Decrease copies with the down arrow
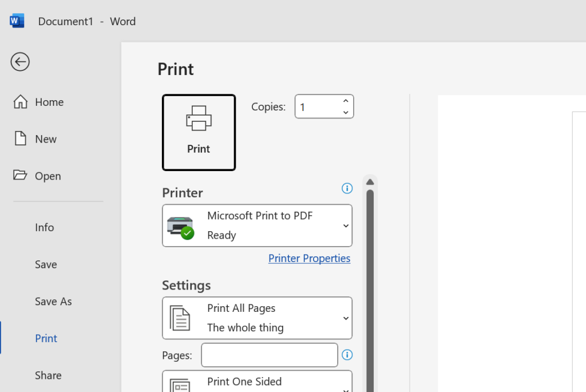Image resolution: width=586 pixels, height=392 pixels. pyautogui.click(x=346, y=112)
